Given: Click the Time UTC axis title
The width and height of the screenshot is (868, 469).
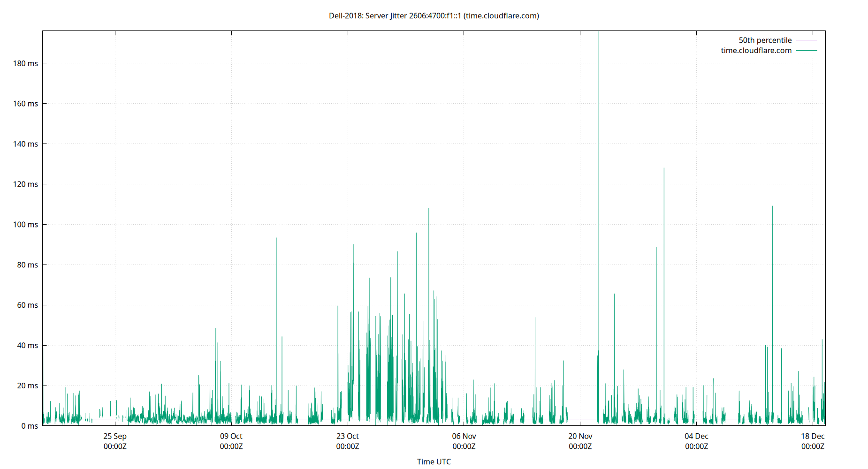Looking at the screenshot, I should coord(434,461).
